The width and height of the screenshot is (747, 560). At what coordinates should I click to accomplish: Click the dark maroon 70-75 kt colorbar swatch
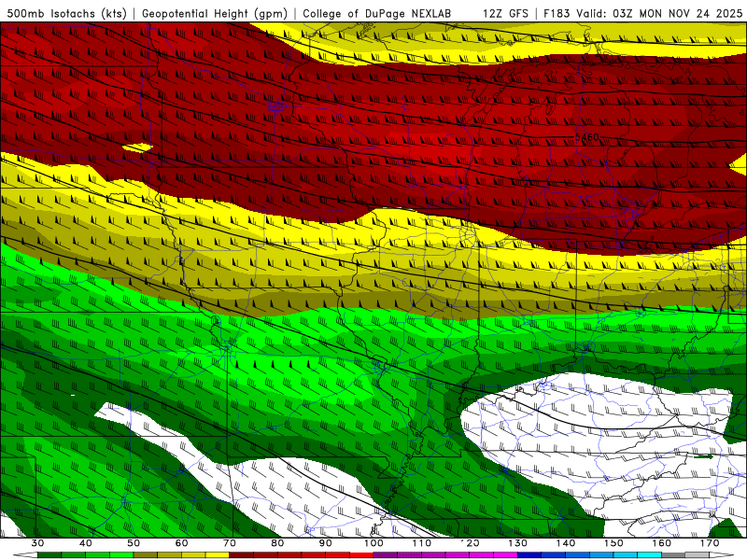[x=242, y=554]
